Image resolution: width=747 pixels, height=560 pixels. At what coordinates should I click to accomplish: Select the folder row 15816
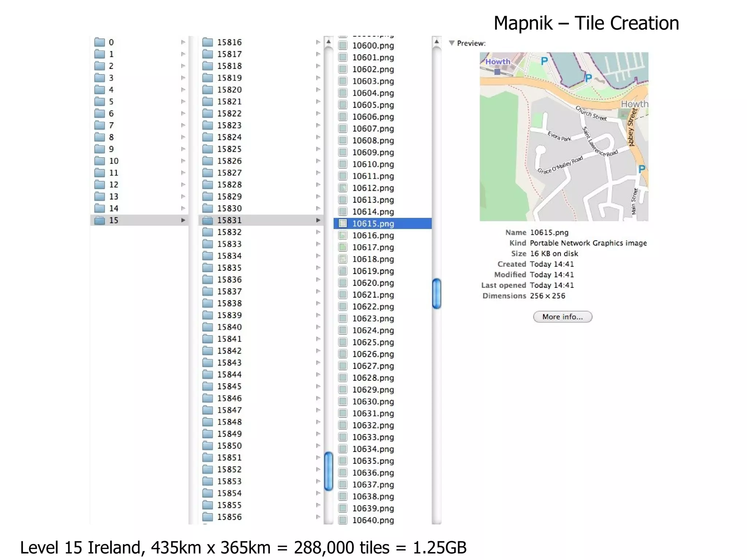pos(229,42)
